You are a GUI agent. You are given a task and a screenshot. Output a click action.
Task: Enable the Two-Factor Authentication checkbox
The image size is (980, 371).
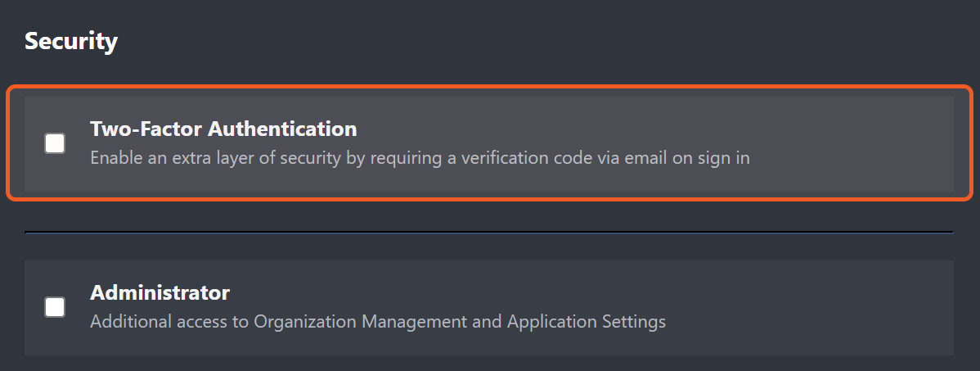tap(55, 143)
